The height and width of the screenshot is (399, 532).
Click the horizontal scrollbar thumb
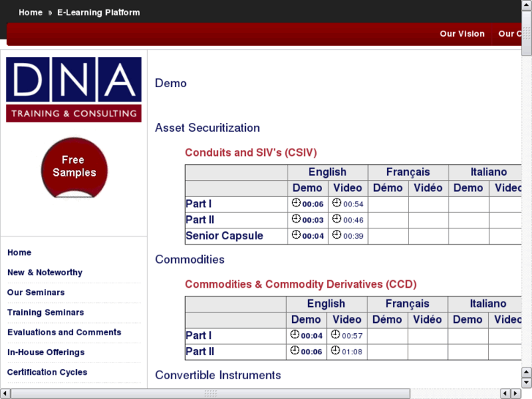tap(210, 393)
